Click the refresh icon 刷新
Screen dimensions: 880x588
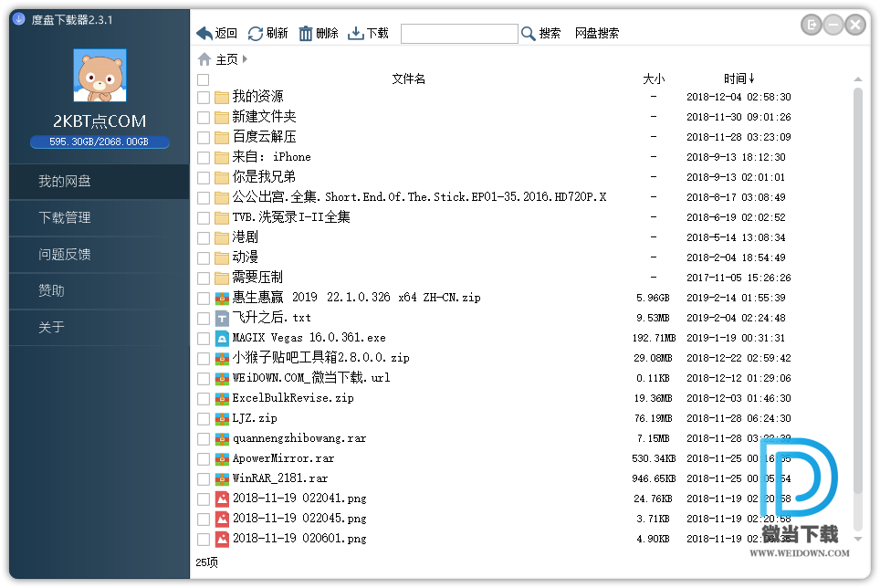256,34
